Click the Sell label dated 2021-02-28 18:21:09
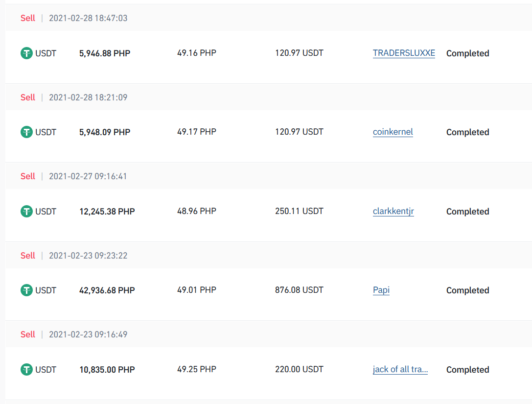Screen dimensions: 532x404 [x=28, y=97]
